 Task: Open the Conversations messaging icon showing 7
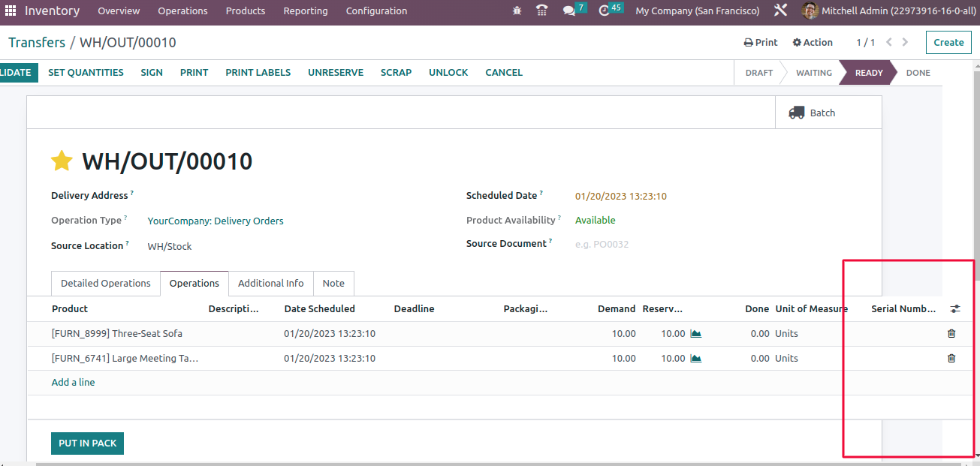pyautogui.click(x=569, y=11)
